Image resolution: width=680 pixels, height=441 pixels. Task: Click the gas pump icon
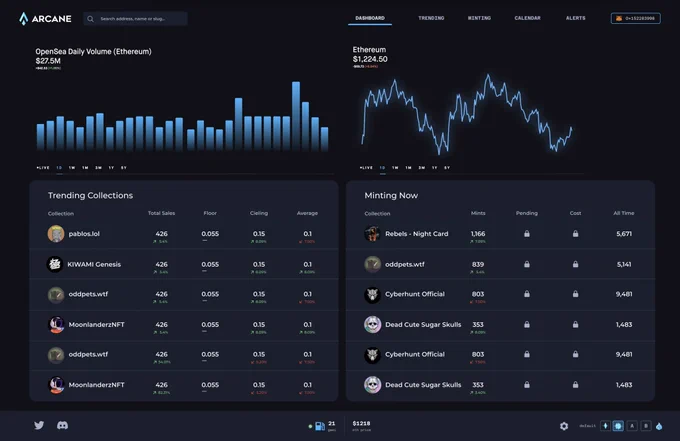[x=320, y=426]
